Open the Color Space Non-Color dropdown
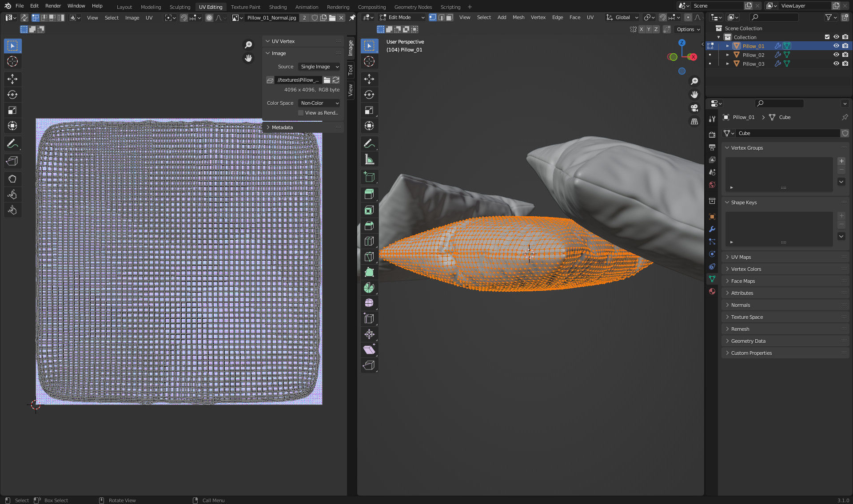The image size is (853, 504). [x=319, y=103]
